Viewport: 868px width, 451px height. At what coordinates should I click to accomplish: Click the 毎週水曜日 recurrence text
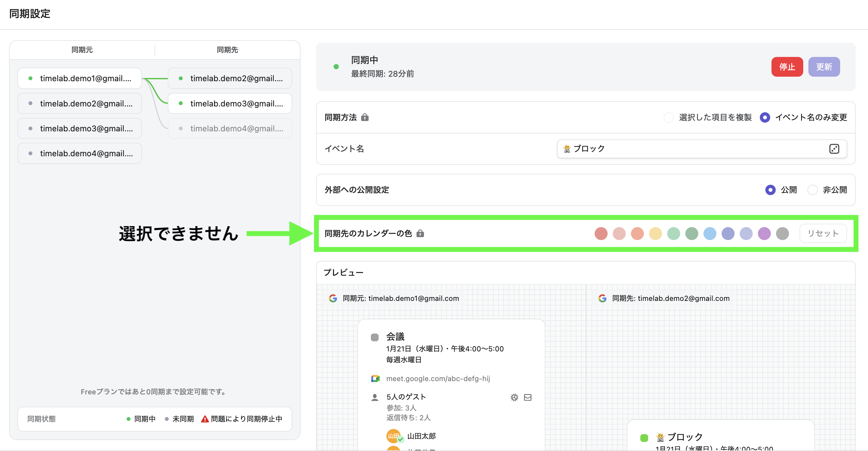point(404,360)
